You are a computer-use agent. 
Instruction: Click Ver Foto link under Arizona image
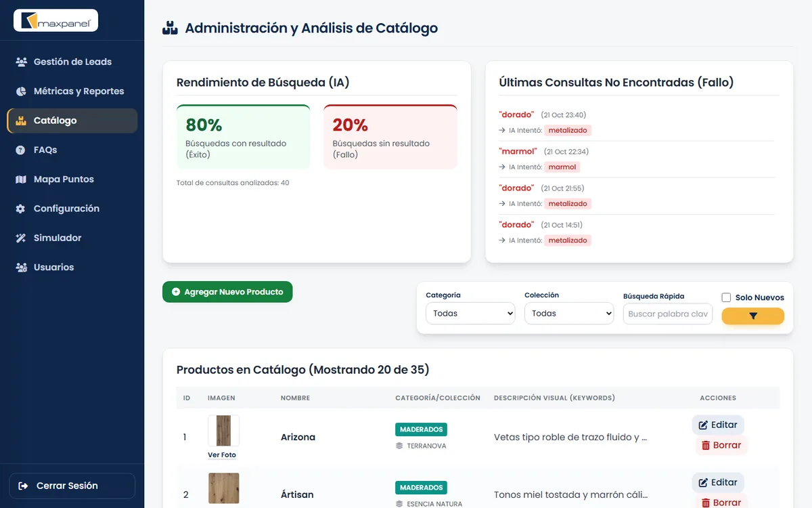pyautogui.click(x=222, y=455)
